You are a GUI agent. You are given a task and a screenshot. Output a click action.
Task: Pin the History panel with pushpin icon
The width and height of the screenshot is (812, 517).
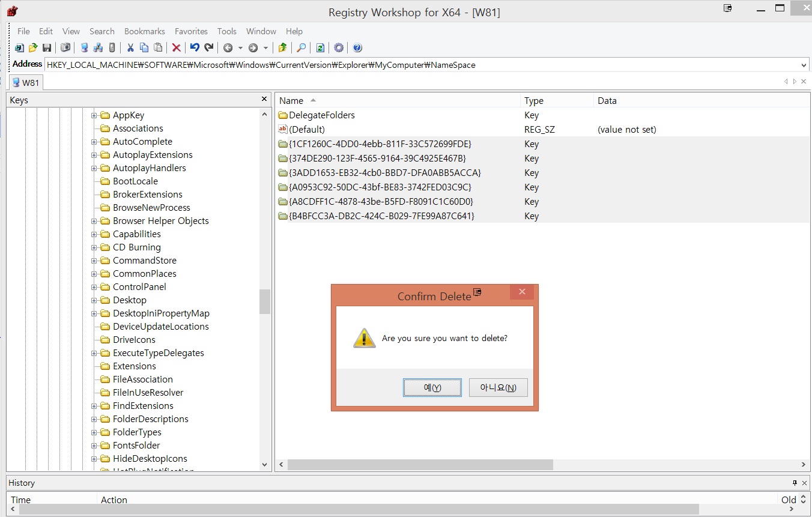pos(795,483)
